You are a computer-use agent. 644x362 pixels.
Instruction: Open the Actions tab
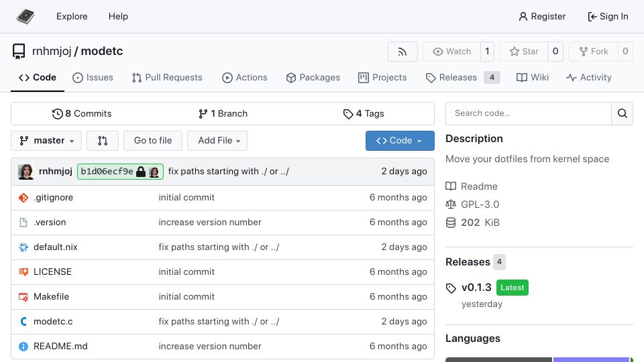(x=245, y=78)
